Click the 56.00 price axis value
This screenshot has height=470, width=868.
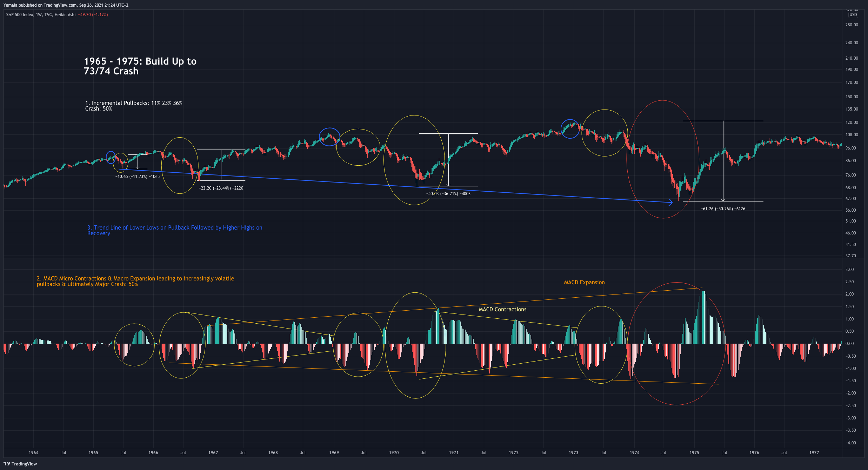pyautogui.click(x=850, y=210)
